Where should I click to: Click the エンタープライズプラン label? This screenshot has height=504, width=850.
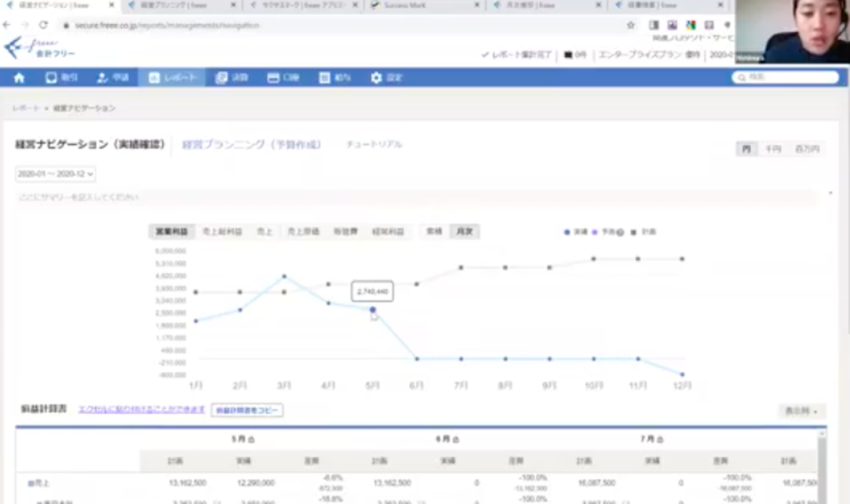pos(649,54)
